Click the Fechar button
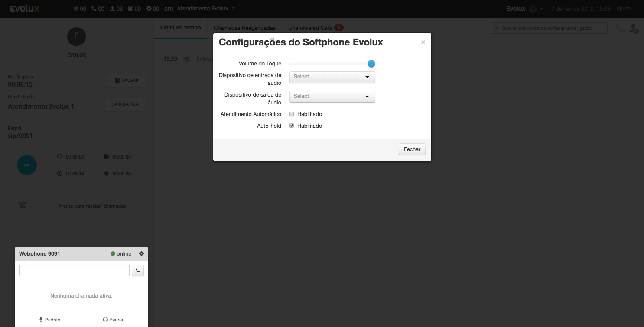The image size is (644, 327). point(412,149)
